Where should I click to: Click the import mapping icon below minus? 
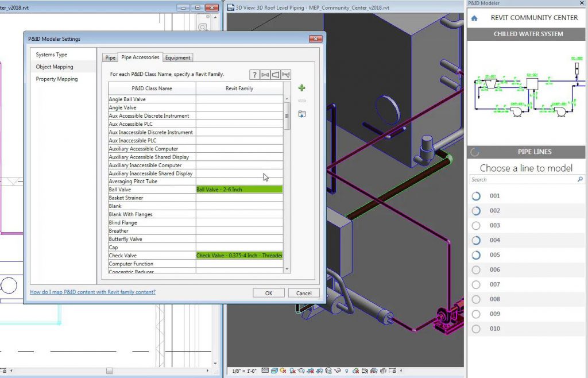[301, 114]
